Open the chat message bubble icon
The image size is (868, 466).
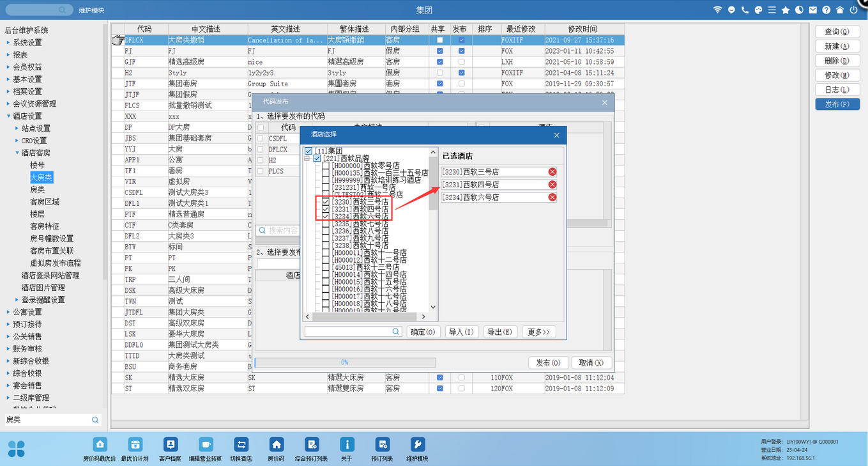pos(731,10)
